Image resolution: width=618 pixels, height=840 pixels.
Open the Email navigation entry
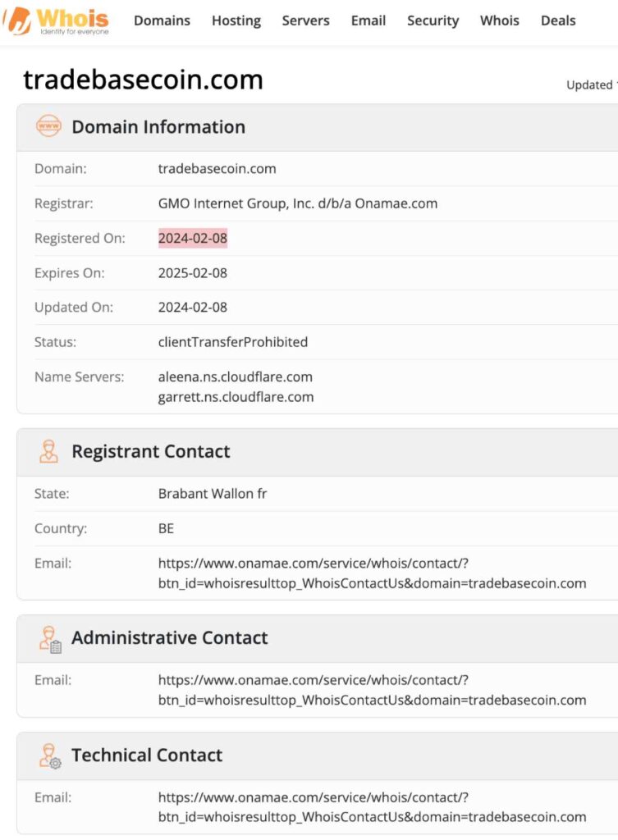point(368,21)
